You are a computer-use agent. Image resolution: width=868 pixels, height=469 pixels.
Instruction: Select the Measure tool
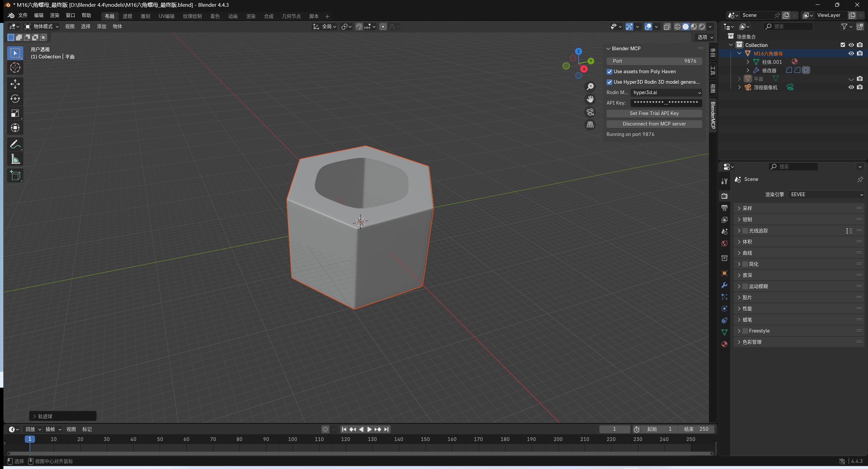15,159
